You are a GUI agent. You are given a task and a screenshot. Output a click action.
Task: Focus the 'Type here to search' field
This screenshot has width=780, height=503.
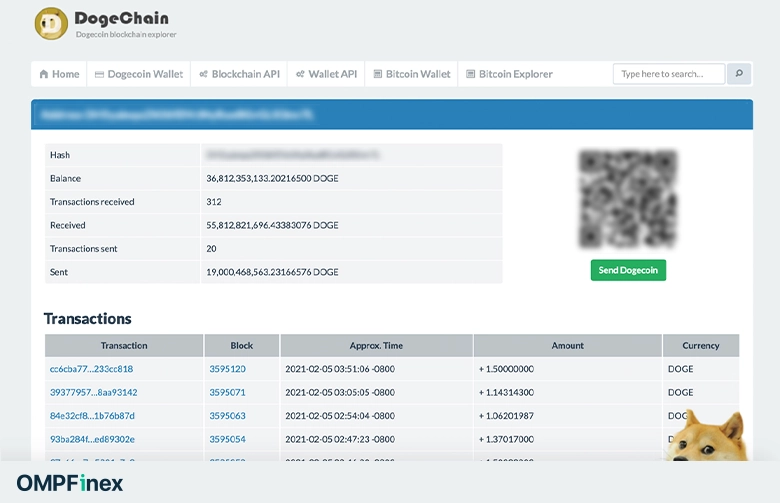coord(669,74)
